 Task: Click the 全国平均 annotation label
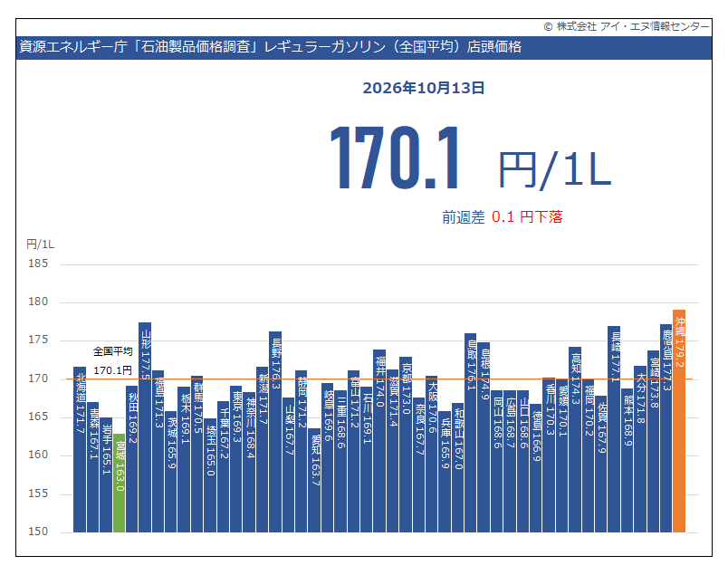click(x=113, y=351)
